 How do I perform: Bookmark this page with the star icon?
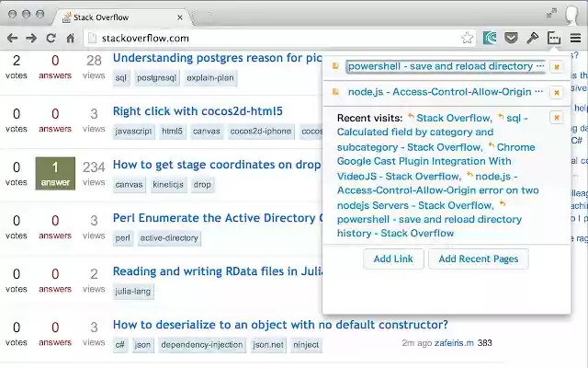pyautogui.click(x=467, y=38)
